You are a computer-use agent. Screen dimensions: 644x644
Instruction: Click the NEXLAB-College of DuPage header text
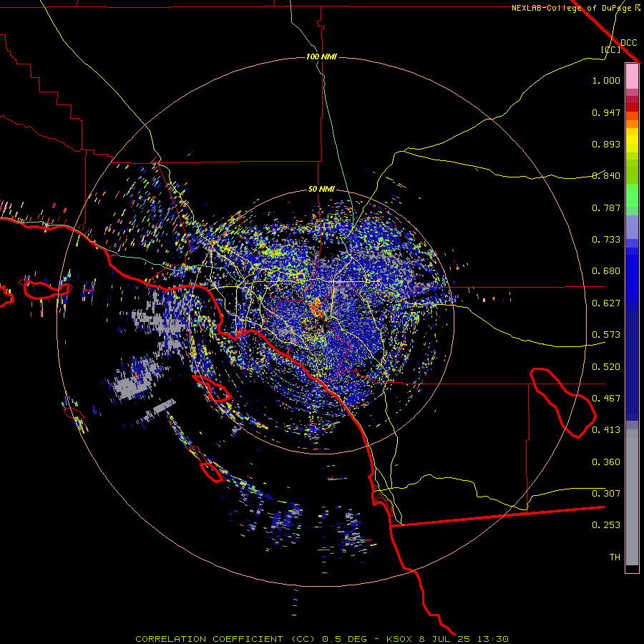pyautogui.click(x=575, y=7)
